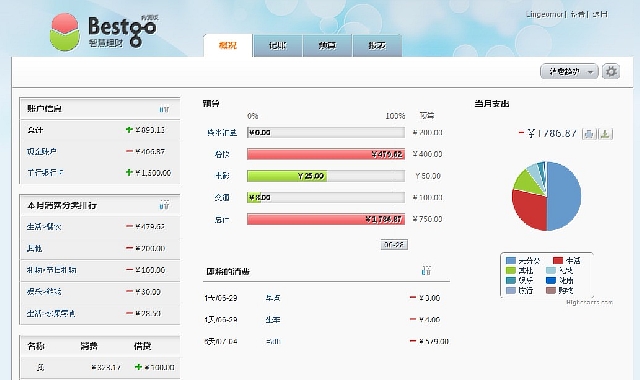Click the green budget bar showing ¥25.00
The width and height of the screenshot is (640, 380).
(x=287, y=176)
